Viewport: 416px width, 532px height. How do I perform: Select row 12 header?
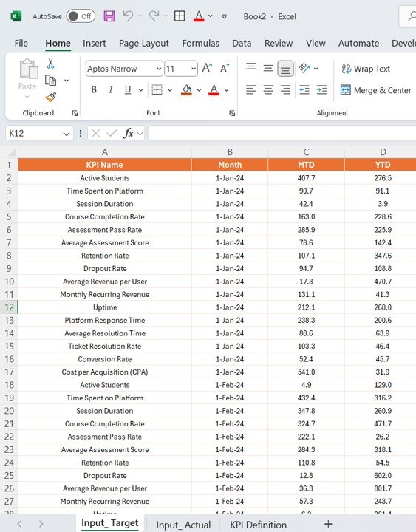(x=9, y=307)
